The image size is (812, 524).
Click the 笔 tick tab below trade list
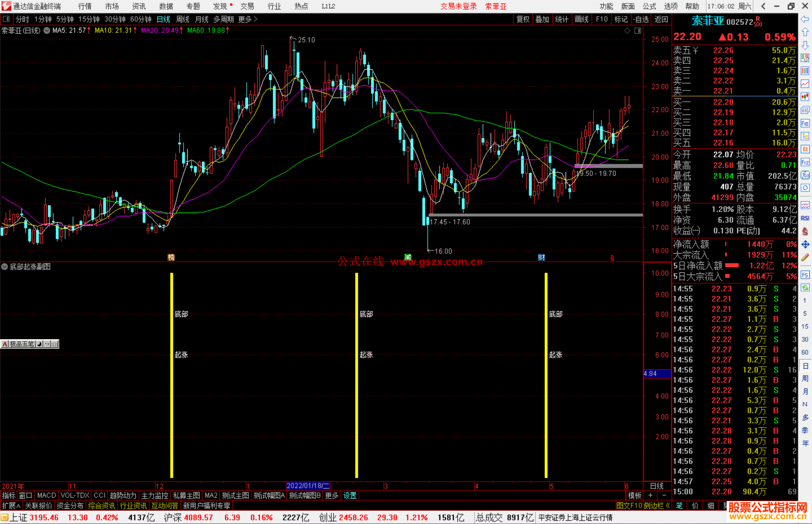(679, 506)
